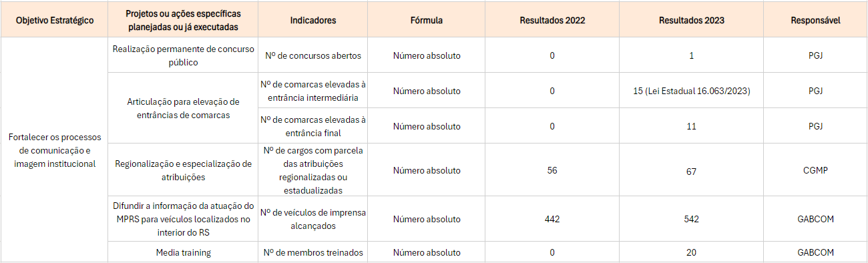The height and width of the screenshot is (263, 868).
Task: Select the Nº de veículos de imprensa cell
Action: [x=313, y=220]
